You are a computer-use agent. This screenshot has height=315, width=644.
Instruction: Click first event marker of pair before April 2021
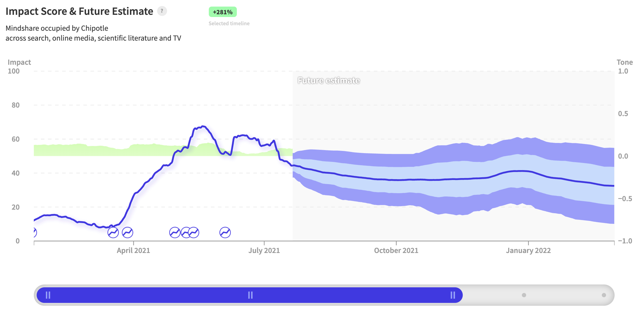(x=113, y=232)
